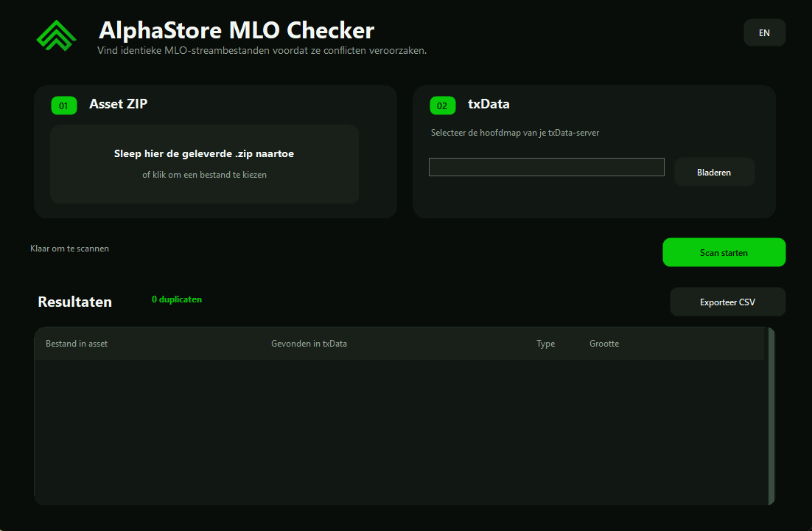812x531 pixels.
Task: Click the txData folder path input field
Action: pyautogui.click(x=546, y=167)
